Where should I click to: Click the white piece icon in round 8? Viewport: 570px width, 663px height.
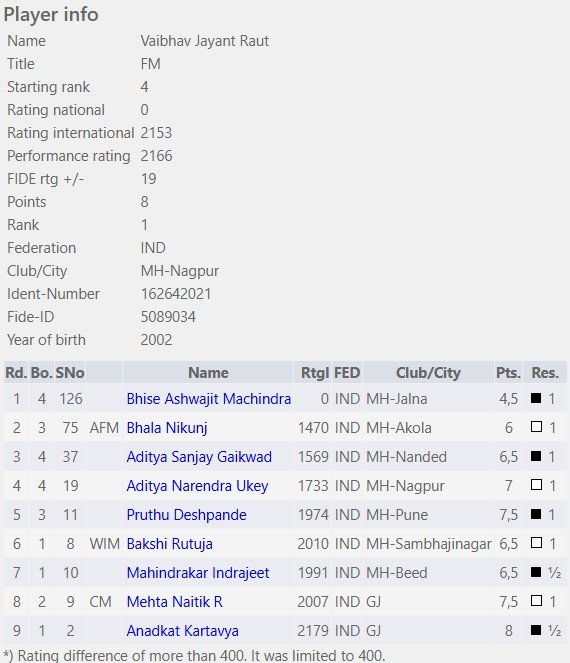click(x=536, y=600)
